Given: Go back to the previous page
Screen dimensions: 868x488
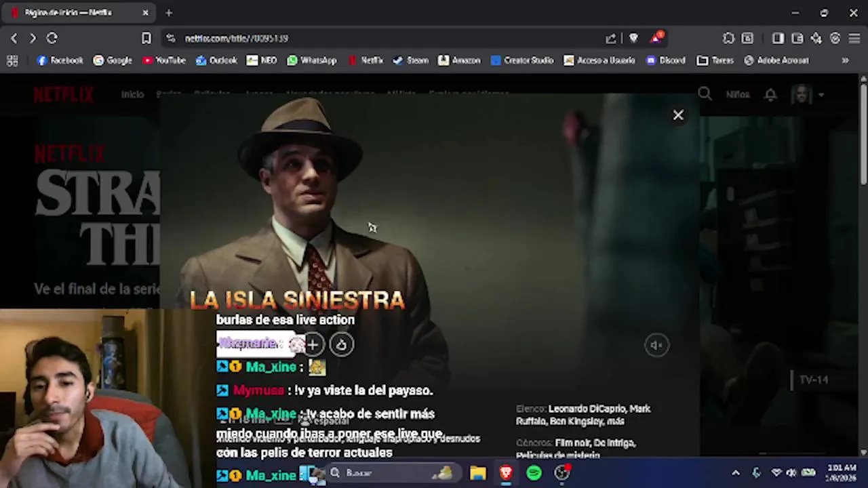Looking at the screenshot, I should point(14,39).
